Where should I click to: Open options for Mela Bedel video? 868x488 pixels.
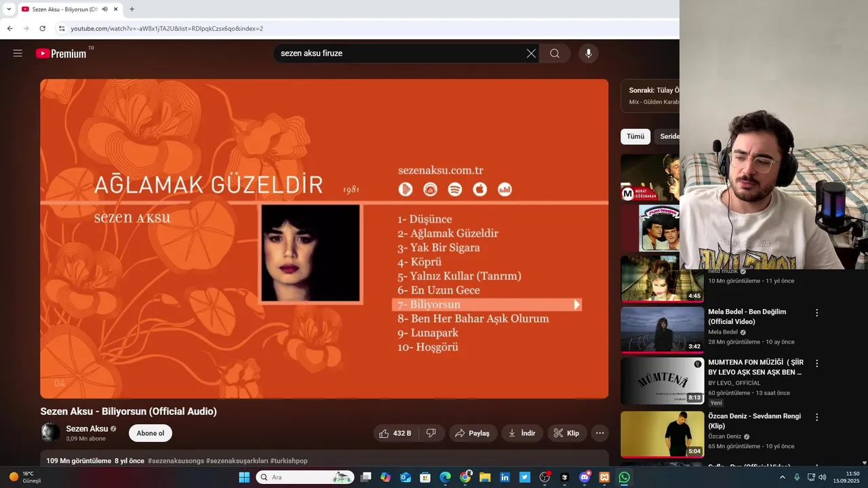coord(817,313)
